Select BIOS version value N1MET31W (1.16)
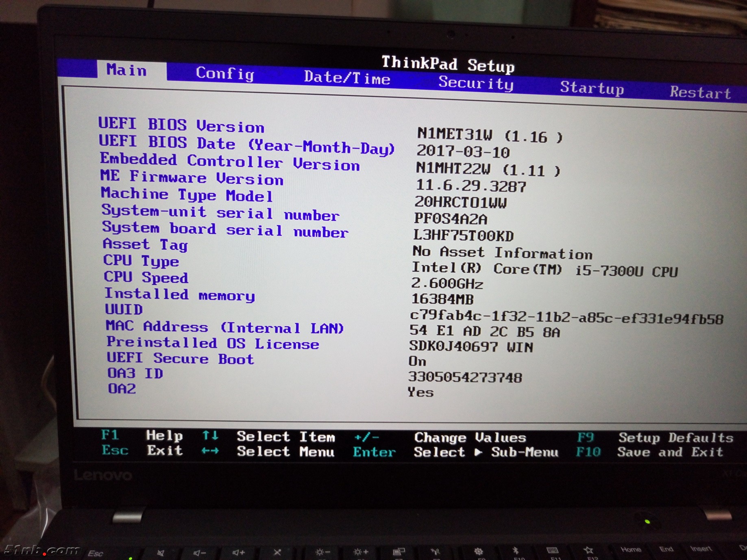This screenshot has height=560, width=747. [490, 135]
